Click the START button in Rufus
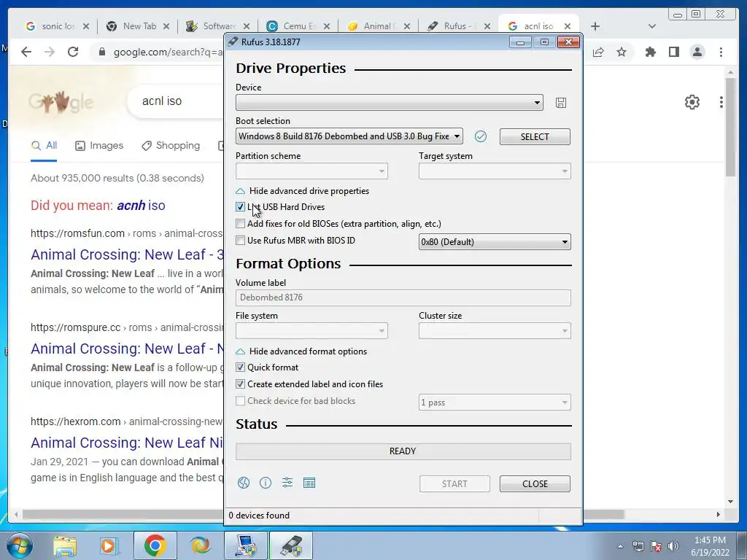The width and height of the screenshot is (747, 560). pos(454,484)
